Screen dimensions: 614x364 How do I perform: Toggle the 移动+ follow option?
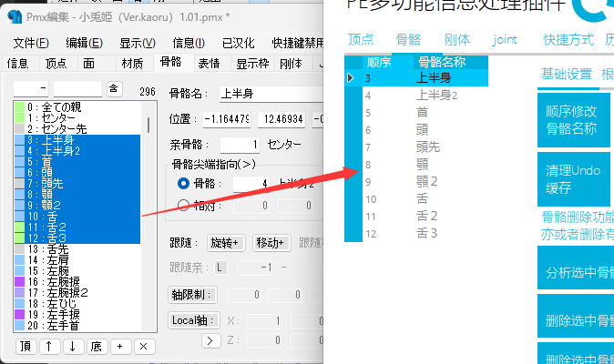271,243
